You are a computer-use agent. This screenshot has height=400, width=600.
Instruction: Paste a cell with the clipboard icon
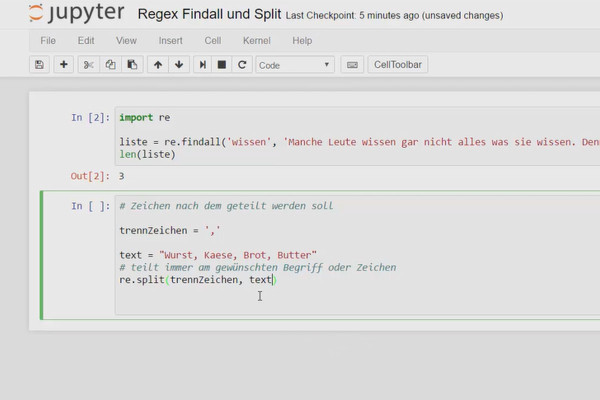click(x=132, y=65)
